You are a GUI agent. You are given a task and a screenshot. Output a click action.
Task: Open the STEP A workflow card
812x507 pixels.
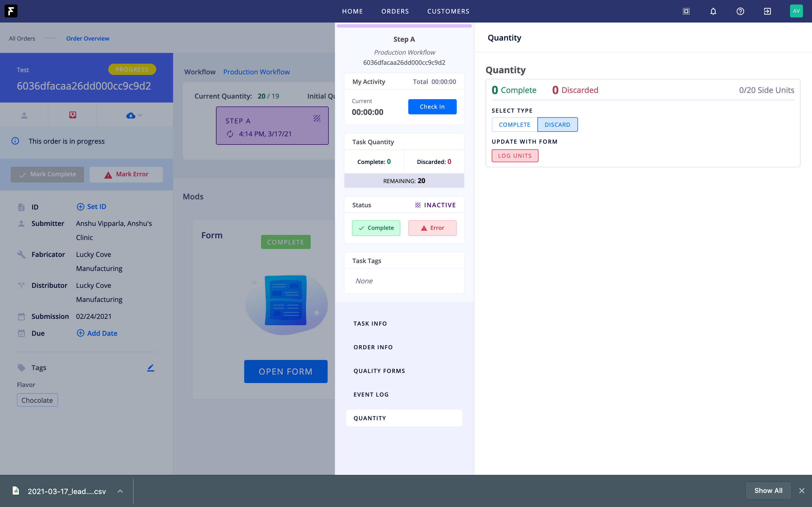click(x=272, y=126)
